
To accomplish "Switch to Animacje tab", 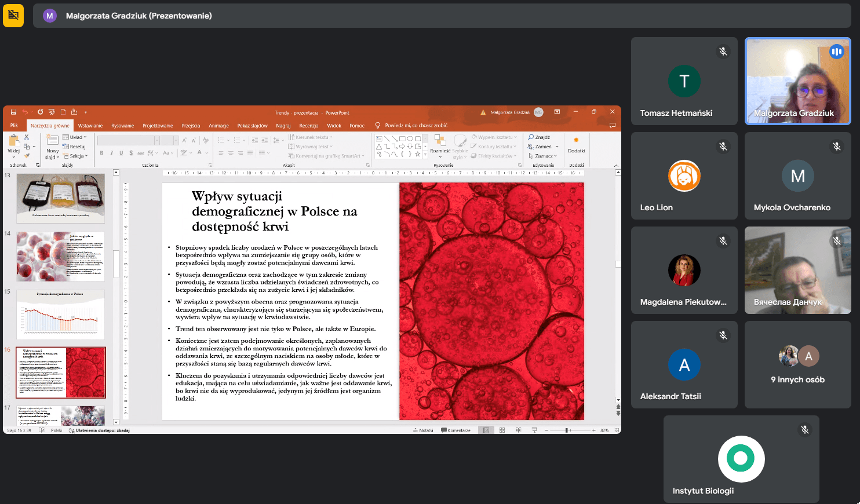I will (x=218, y=126).
